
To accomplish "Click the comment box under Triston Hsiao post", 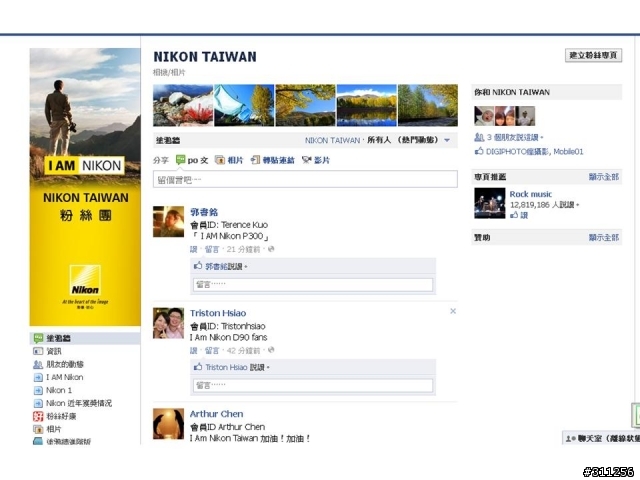I will click(313, 385).
